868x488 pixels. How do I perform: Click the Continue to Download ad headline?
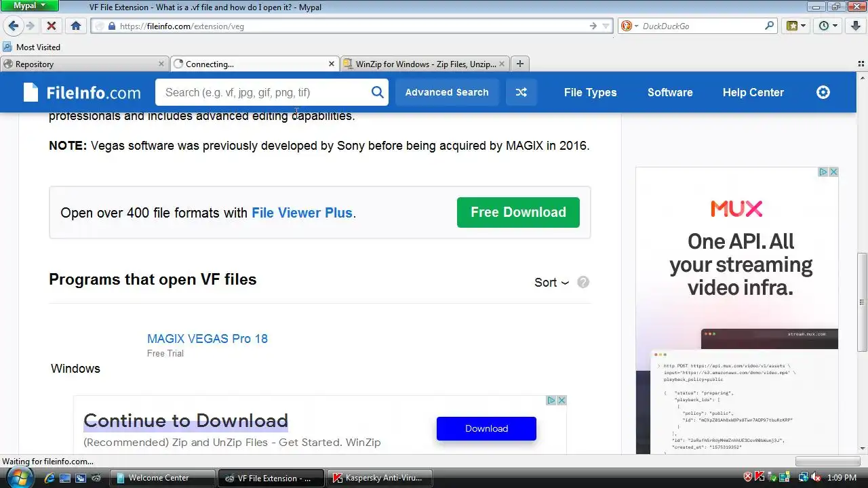click(186, 420)
